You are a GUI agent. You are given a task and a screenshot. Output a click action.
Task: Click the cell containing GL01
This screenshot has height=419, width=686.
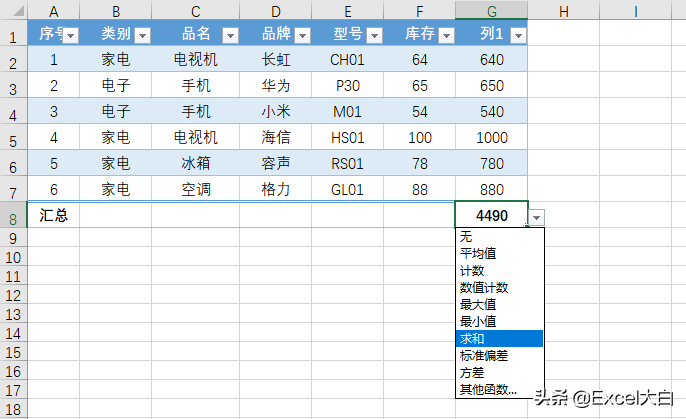pos(347,189)
